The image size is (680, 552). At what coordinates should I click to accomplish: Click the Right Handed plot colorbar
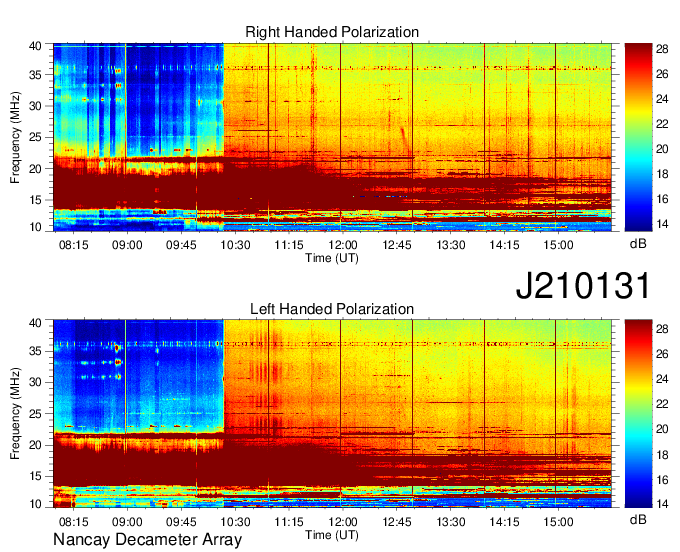638,137
